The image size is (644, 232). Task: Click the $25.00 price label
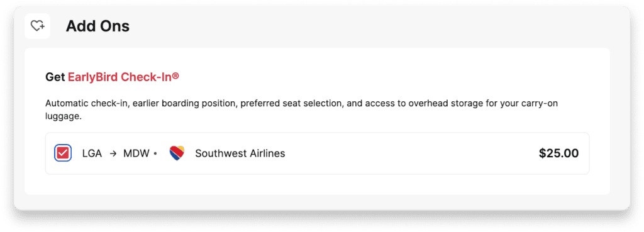tap(558, 153)
